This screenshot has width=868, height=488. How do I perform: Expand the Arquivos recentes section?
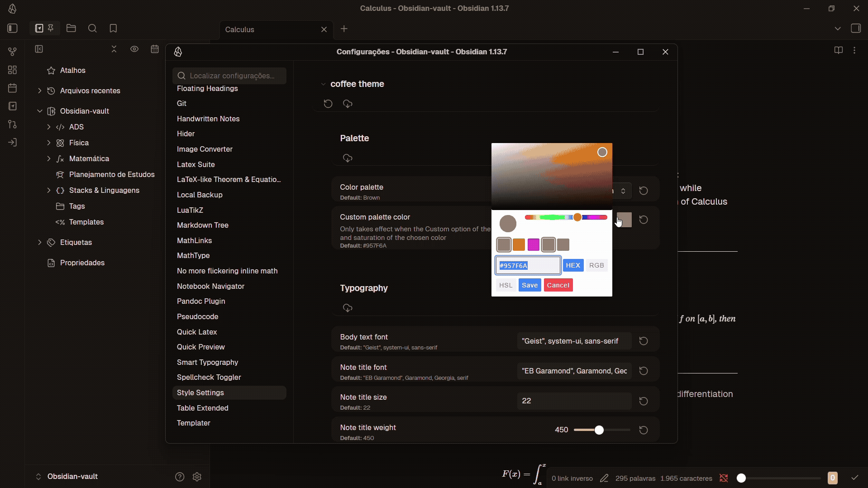coord(39,91)
